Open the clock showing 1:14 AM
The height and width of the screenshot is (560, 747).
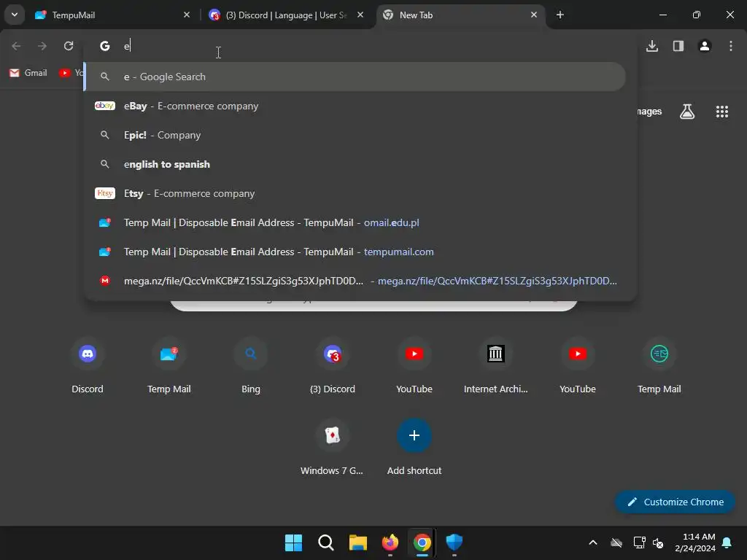pyautogui.click(x=695, y=542)
